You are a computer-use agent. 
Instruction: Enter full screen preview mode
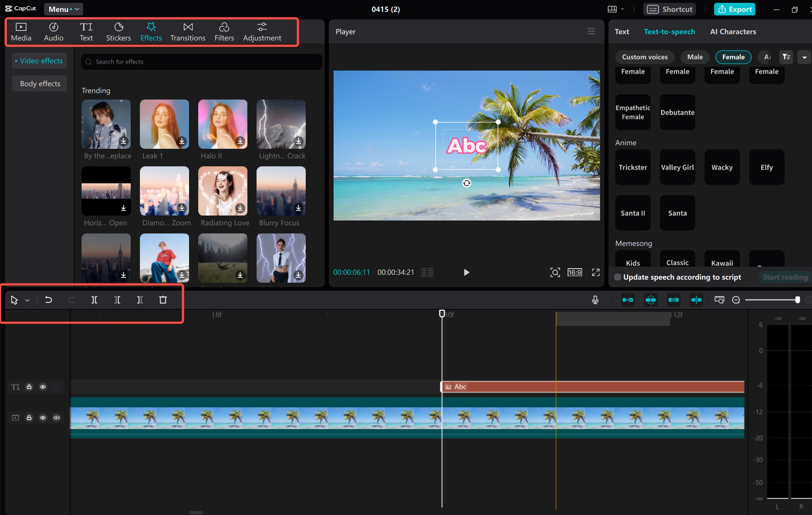595,272
